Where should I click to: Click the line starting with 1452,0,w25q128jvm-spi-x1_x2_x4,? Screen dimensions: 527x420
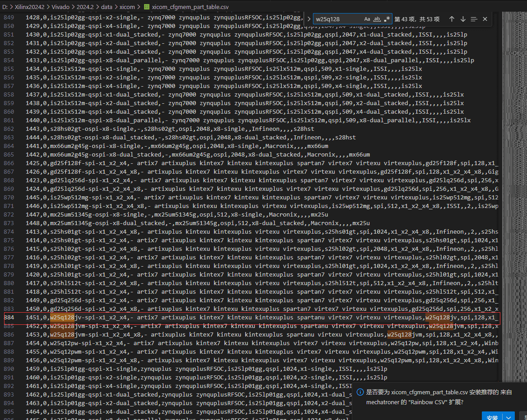click(x=262, y=326)
